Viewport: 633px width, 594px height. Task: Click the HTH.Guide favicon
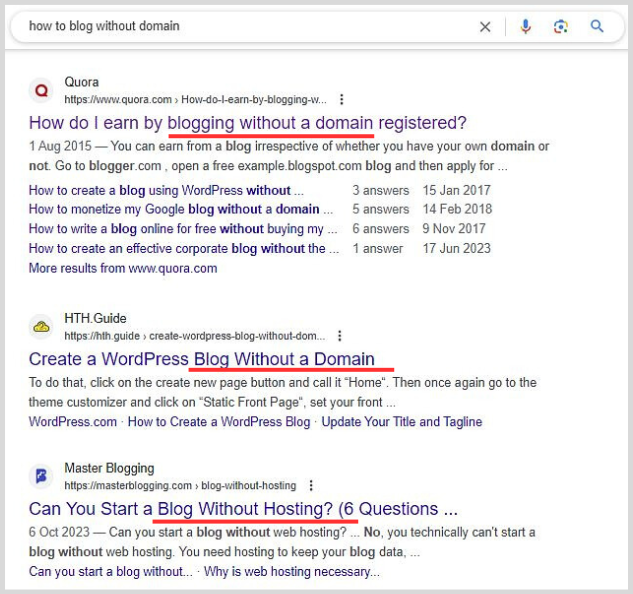[x=41, y=327]
